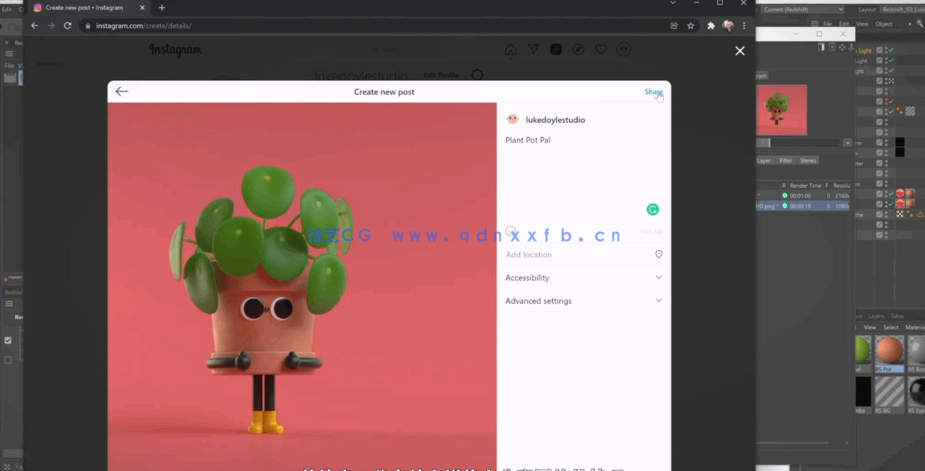Open Instagram direct messages icon

point(533,50)
